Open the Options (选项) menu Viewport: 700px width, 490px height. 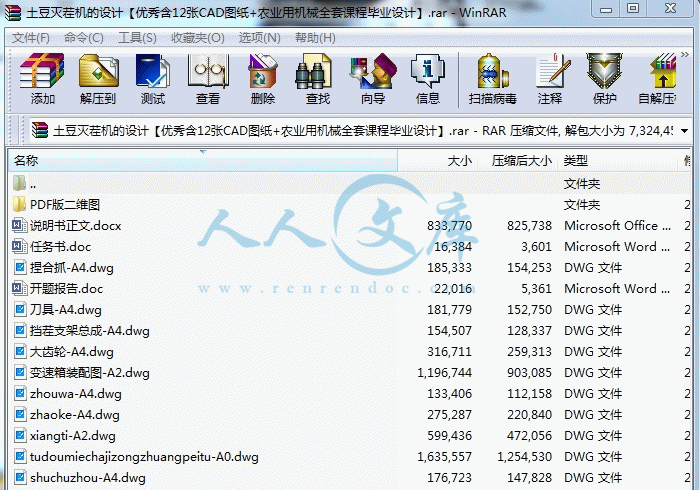point(259,38)
